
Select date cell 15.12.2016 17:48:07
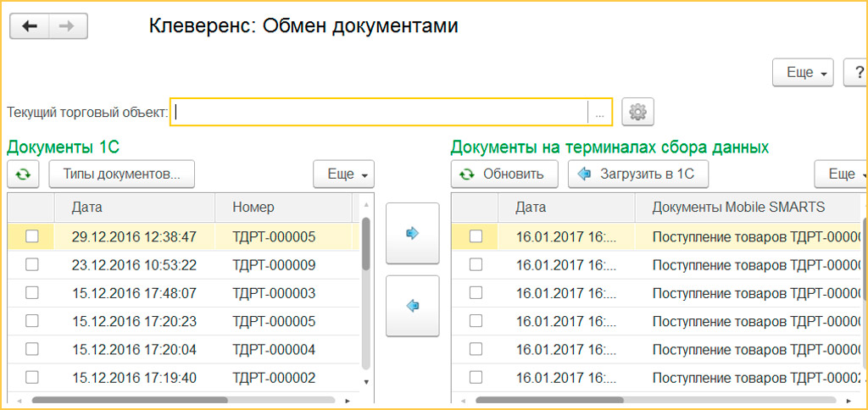(135, 293)
